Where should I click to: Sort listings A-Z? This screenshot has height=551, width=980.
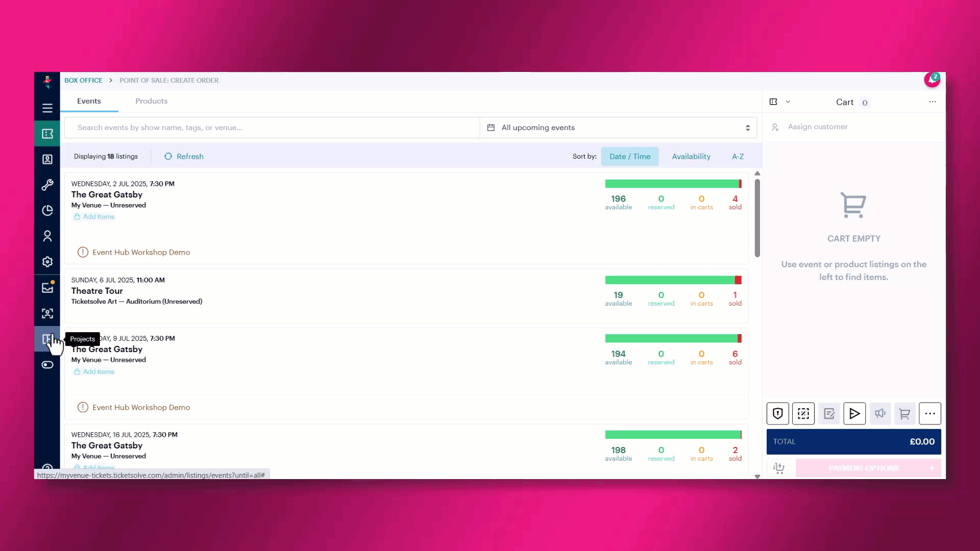(x=738, y=157)
